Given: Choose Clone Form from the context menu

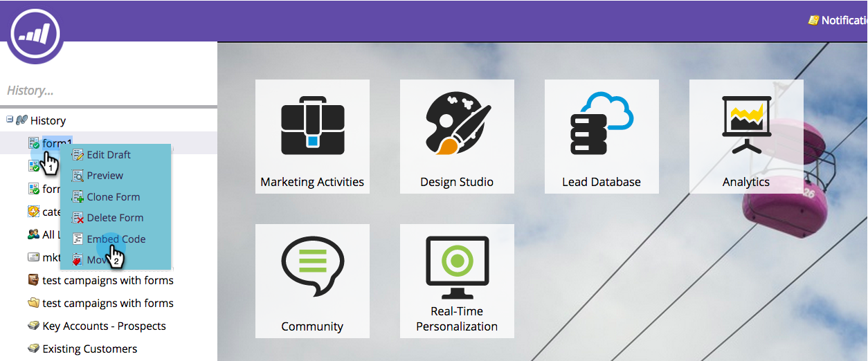Looking at the screenshot, I should click(114, 197).
